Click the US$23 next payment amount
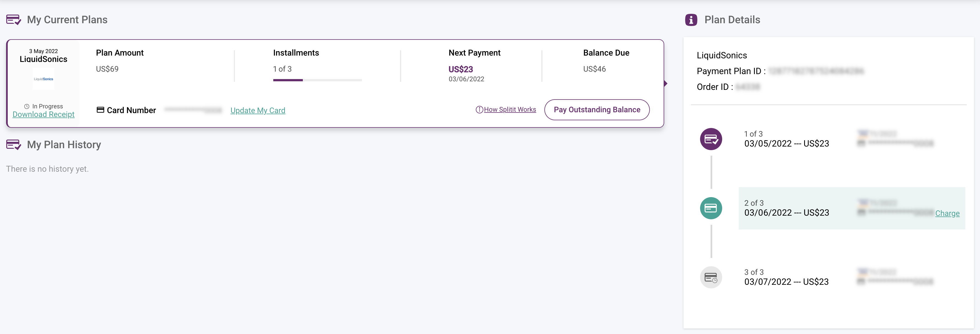980x334 pixels. [x=461, y=69]
